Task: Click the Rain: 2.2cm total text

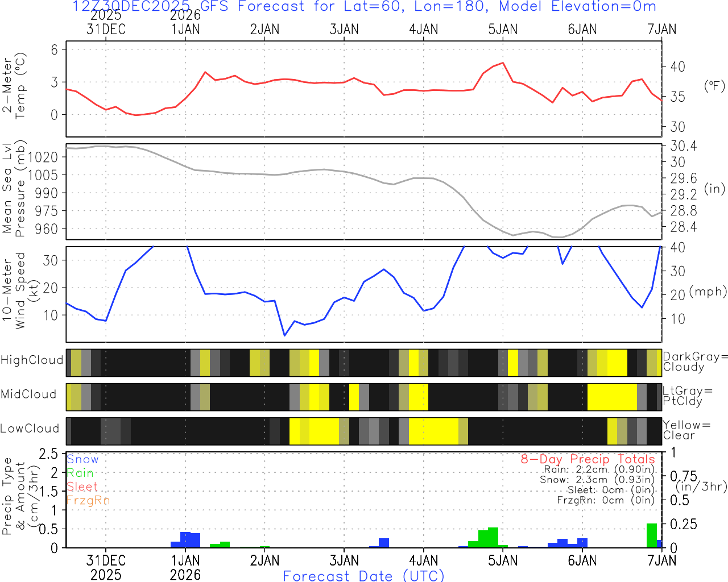Action: click(599, 469)
